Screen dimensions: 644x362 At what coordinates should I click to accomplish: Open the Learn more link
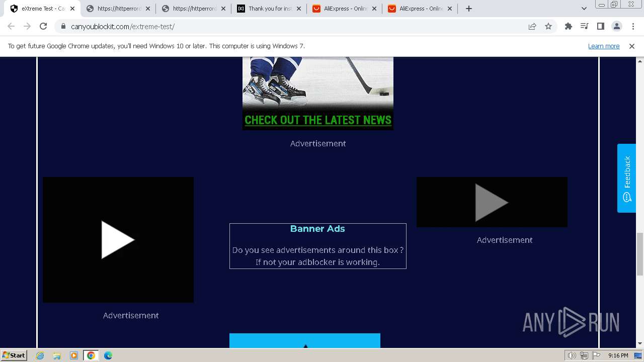pyautogui.click(x=604, y=46)
